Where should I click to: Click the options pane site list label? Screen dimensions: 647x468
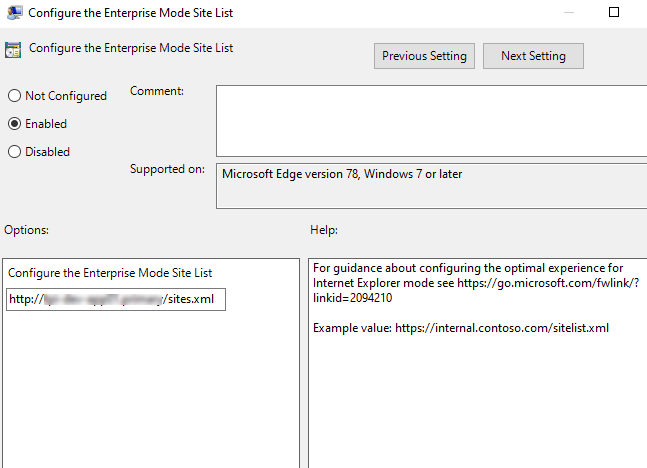(110, 273)
